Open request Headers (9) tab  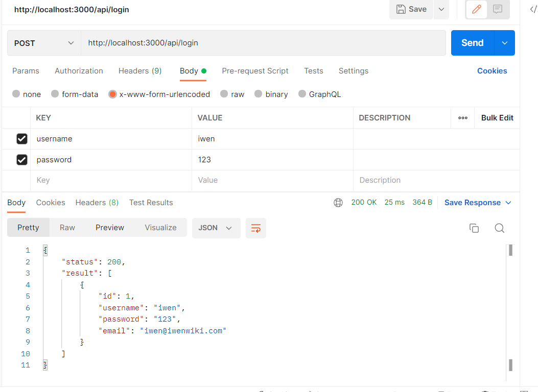tap(140, 71)
